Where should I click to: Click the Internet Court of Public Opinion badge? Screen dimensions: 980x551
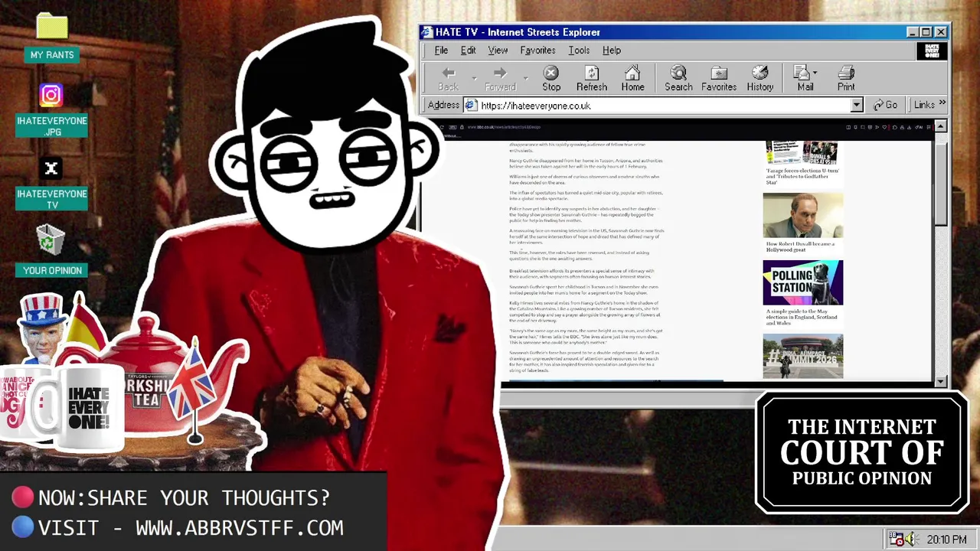tap(861, 452)
